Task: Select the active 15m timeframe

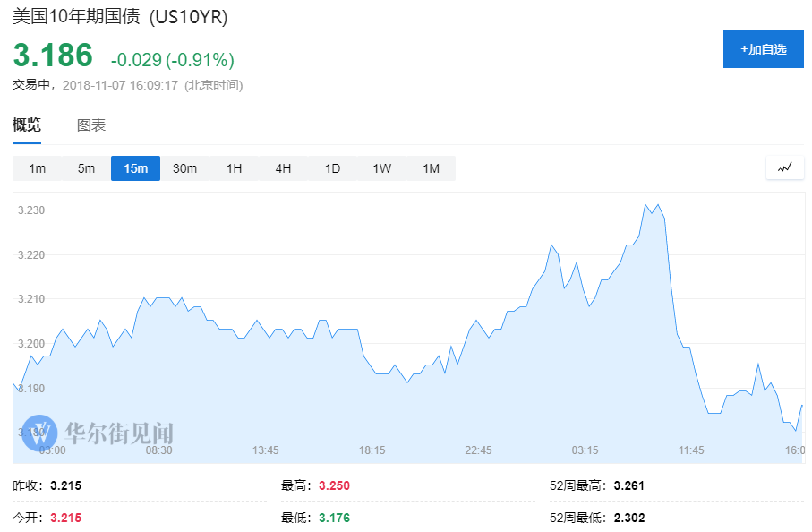Action: [x=135, y=168]
